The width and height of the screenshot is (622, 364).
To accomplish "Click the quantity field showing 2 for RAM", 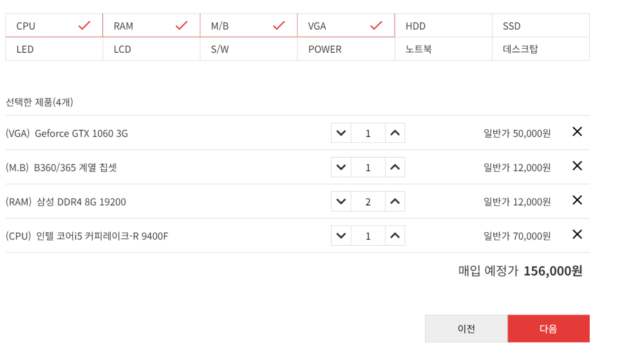I will 368,201.
